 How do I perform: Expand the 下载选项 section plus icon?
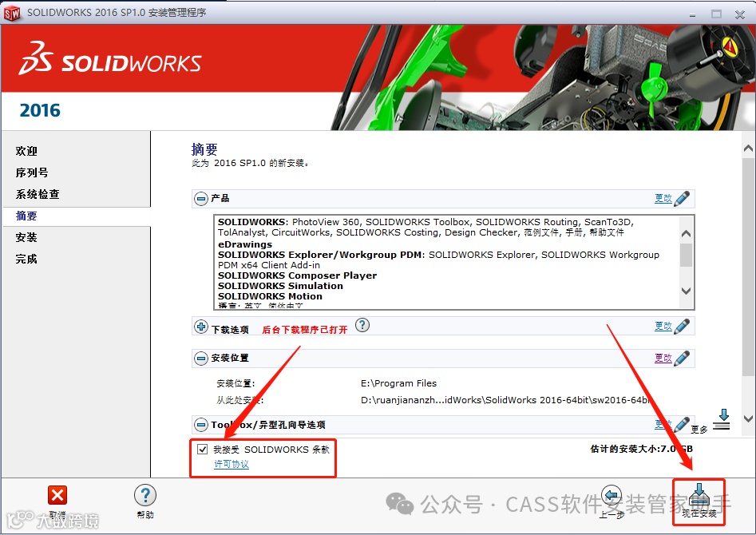point(201,327)
